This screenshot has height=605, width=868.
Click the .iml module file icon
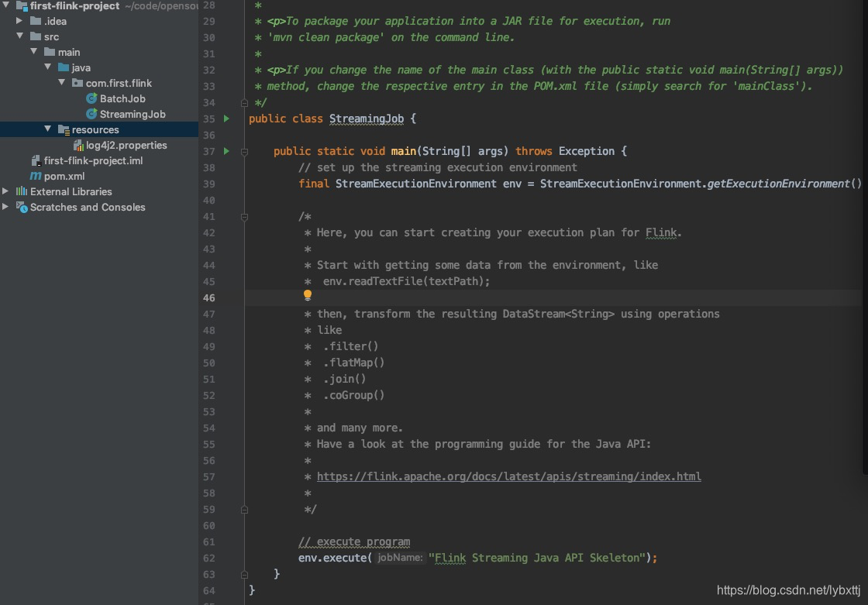tap(36, 160)
